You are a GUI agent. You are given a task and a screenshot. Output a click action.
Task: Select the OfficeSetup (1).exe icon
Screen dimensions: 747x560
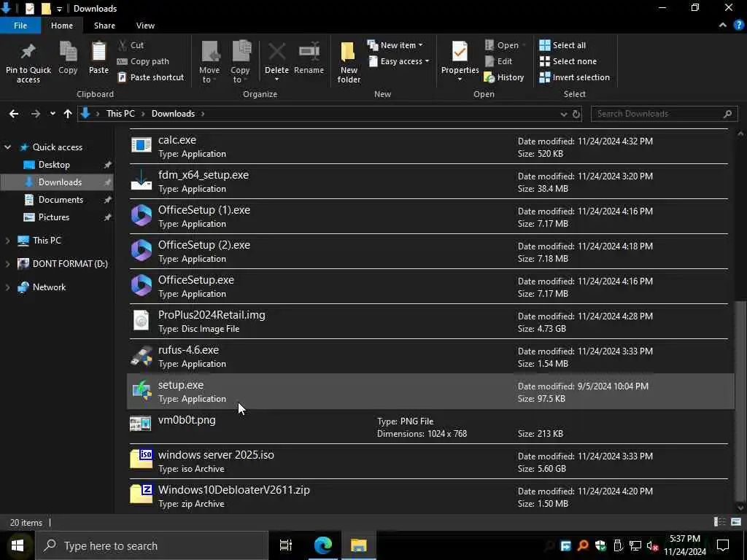[142, 216]
